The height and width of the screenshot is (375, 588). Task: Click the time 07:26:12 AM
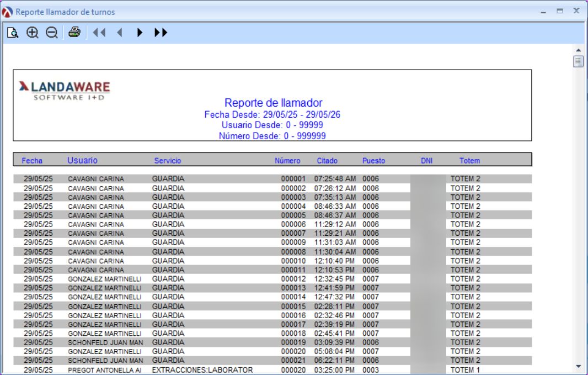(x=335, y=188)
